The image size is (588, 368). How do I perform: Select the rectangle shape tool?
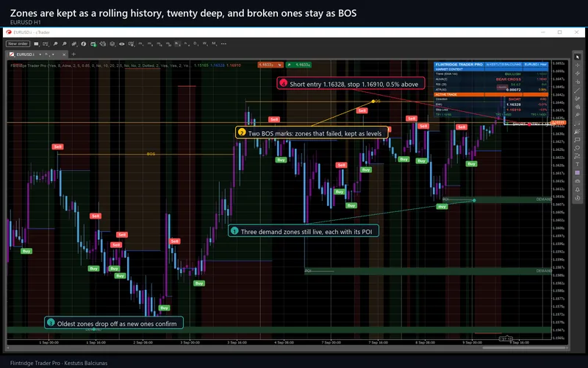click(x=578, y=140)
